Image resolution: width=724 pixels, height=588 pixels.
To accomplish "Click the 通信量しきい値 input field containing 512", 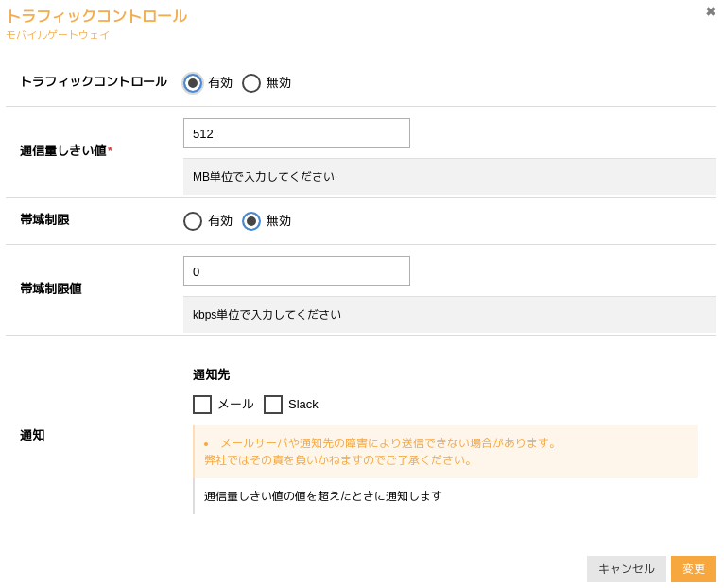I will 297,133.
